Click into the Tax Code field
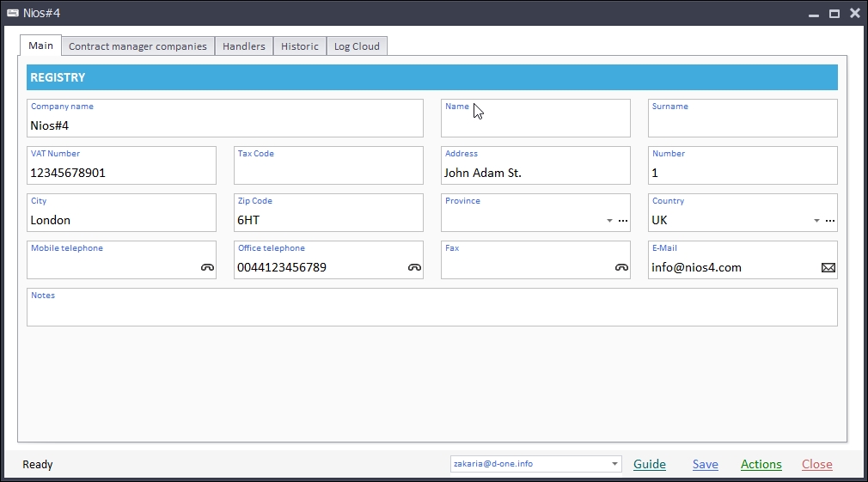The width and height of the screenshot is (868, 482). click(328, 172)
